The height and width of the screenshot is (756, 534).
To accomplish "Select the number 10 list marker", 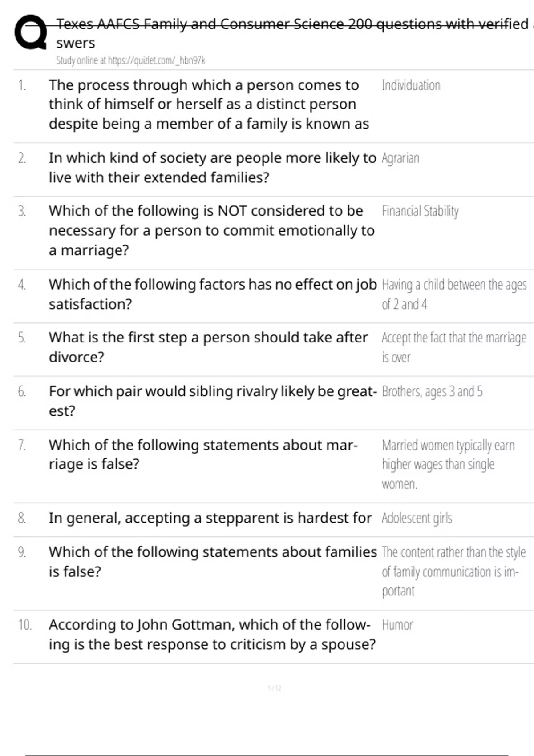I will click(24, 625).
